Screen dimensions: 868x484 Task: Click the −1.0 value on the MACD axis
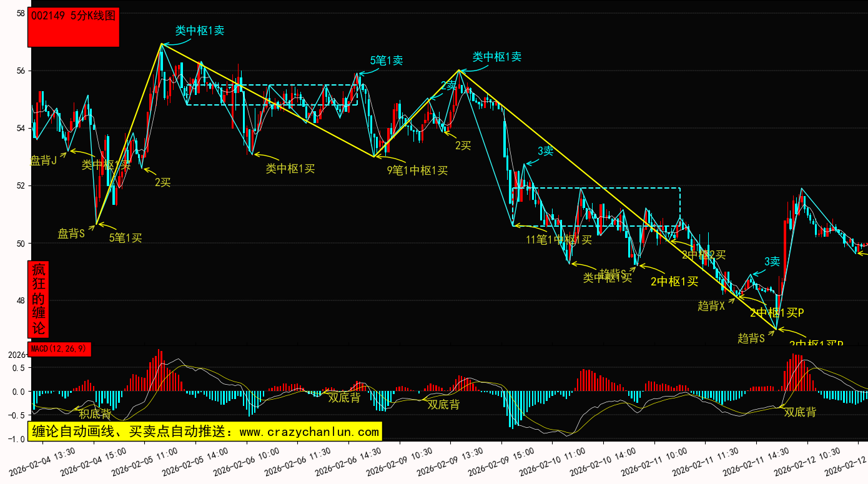(17, 439)
